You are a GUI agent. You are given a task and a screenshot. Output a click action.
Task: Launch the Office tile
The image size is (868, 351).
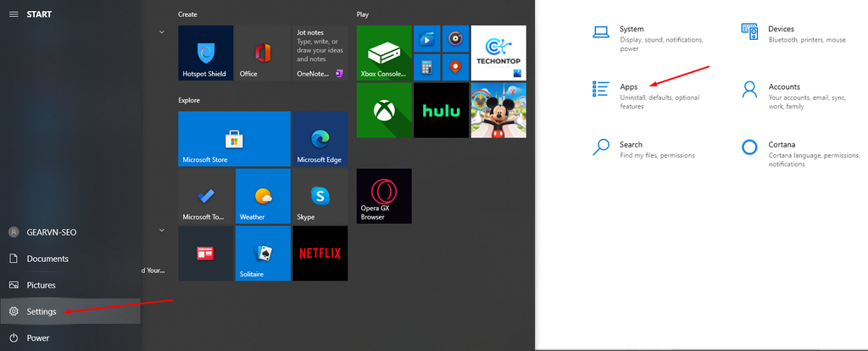click(x=263, y=53)
